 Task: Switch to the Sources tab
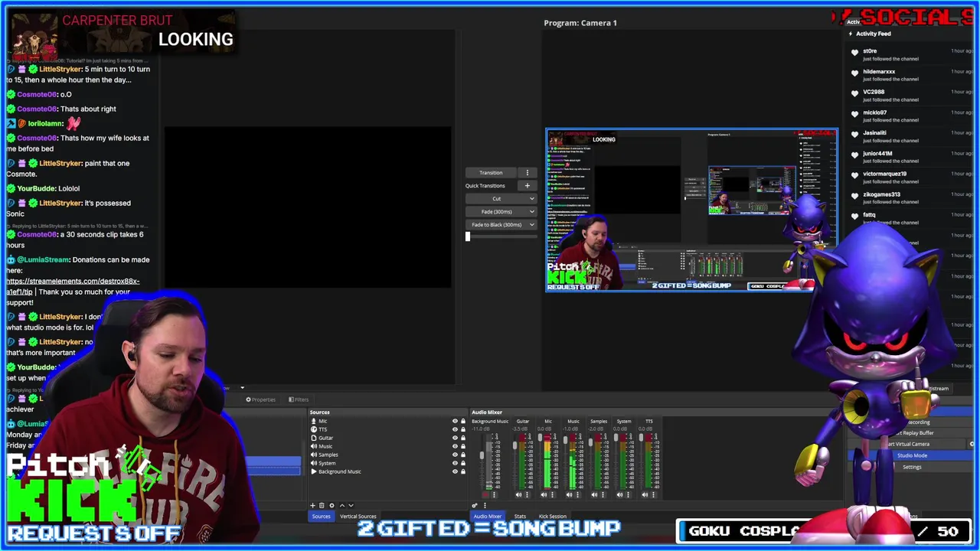[x=321, y=517]
